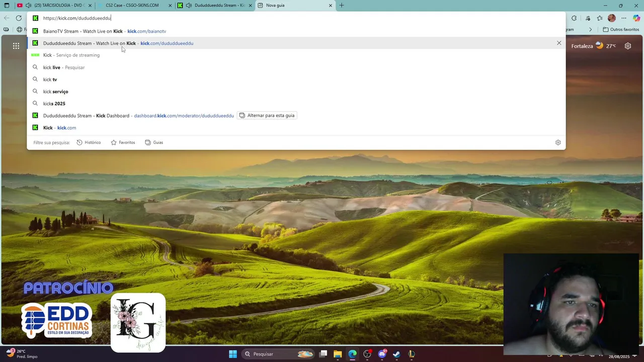
Task: Open the address bar suggestions settings gear
Action: tap(558, 142)
